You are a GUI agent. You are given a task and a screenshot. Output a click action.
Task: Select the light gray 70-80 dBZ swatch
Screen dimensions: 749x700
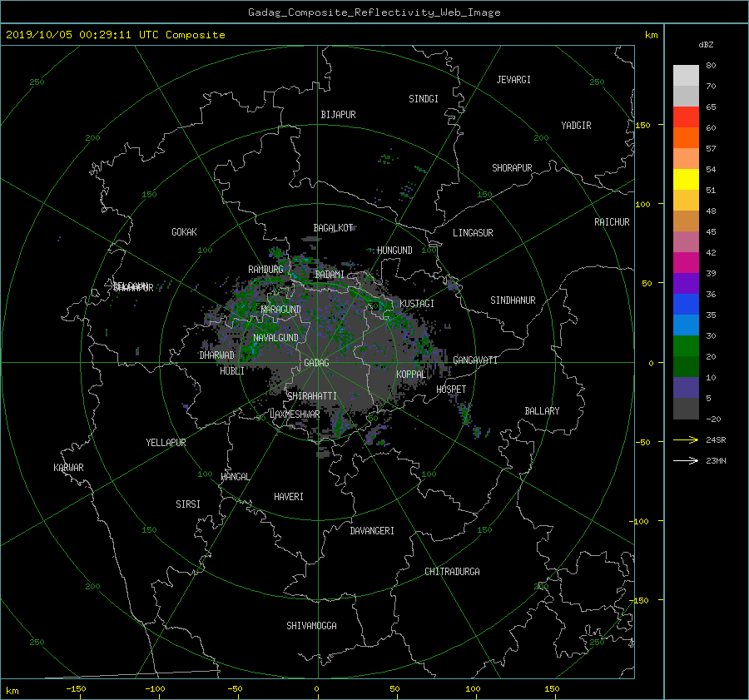tap(686, 76)
